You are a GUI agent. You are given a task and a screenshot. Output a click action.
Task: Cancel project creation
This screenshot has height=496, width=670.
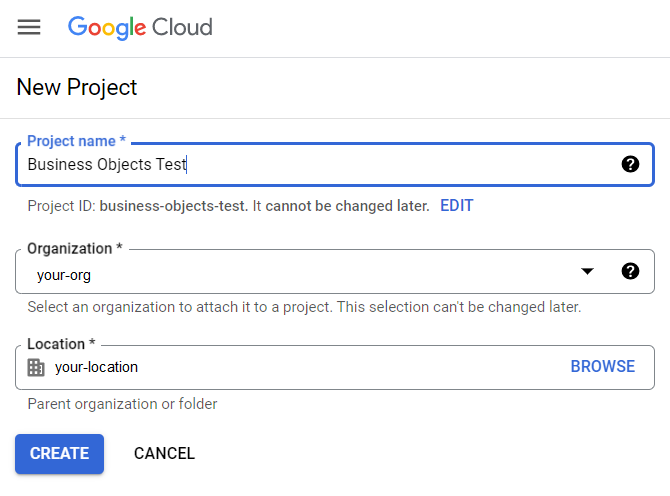[164, 453]
